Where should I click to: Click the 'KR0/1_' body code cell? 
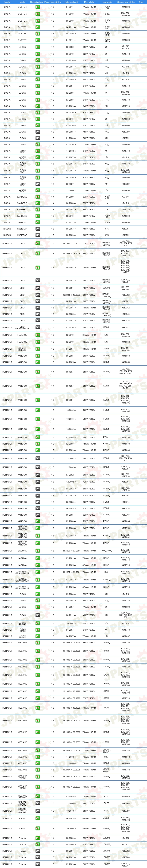107,328
